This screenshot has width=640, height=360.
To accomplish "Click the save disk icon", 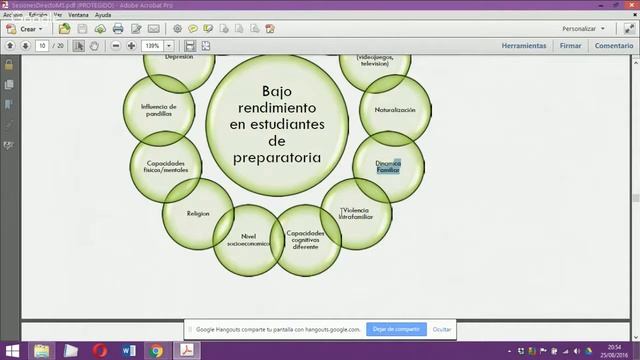I will [82, 29].
